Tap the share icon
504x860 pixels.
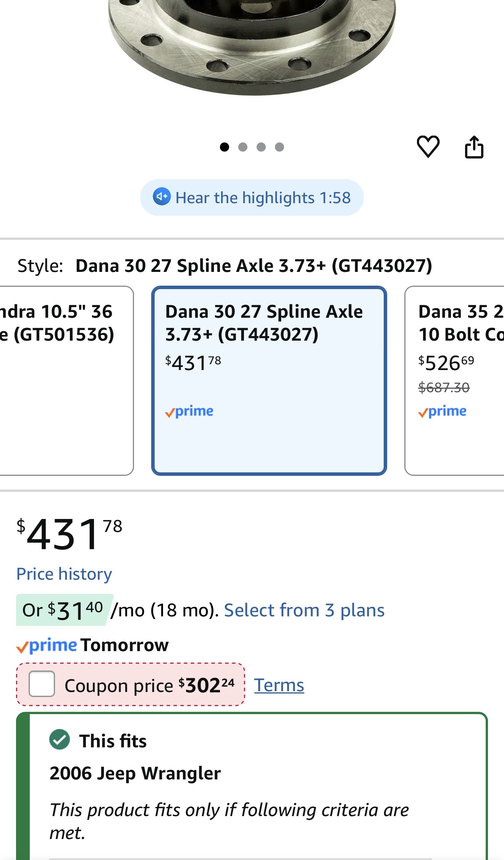(474, 147)
